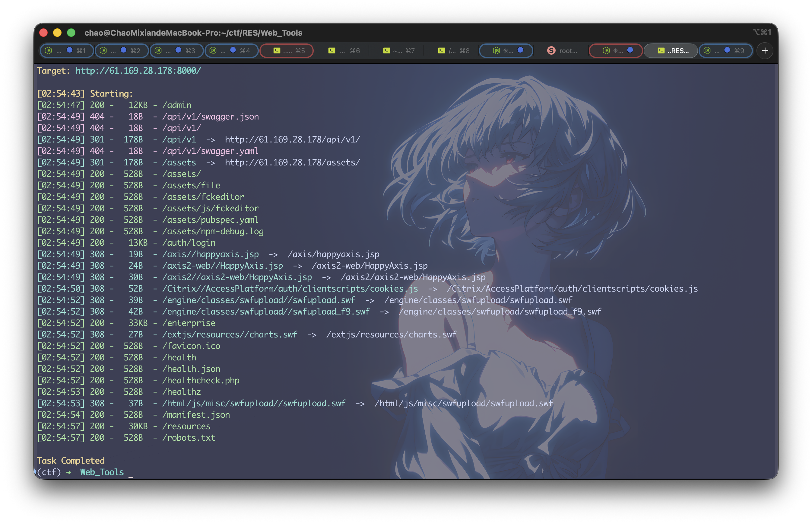Click the Node.js icon on ⌘3 tab
The height and width of the screenshot is (524, 812).
[158, 51]
